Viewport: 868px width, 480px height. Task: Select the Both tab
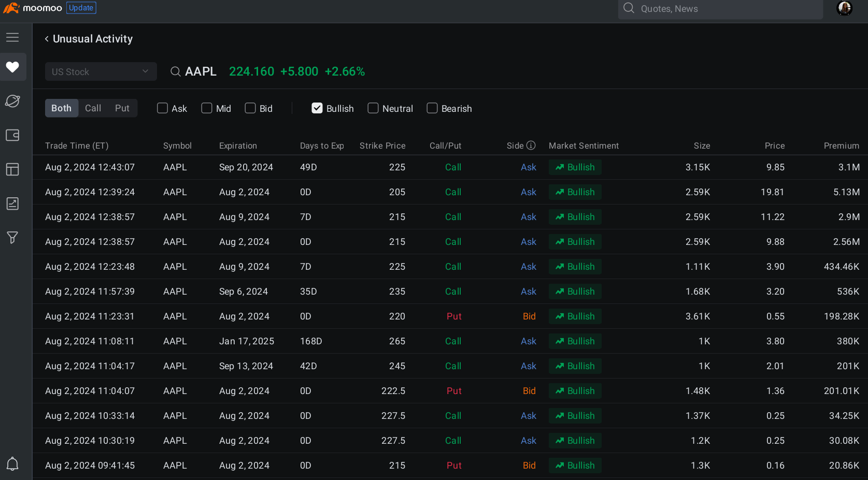[62, 108]
